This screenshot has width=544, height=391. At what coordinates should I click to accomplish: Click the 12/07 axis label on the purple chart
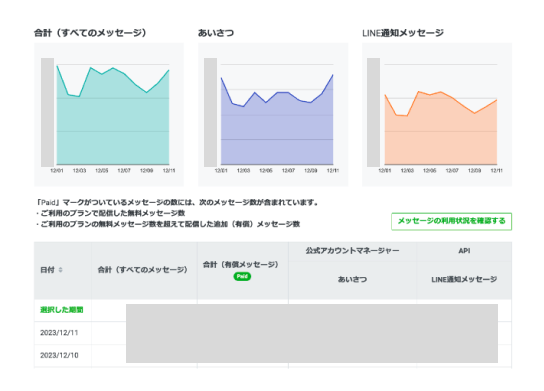point(288,170)
